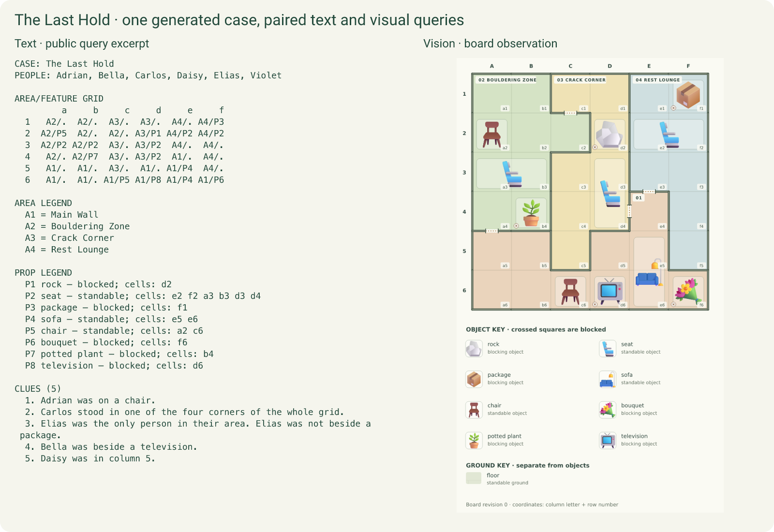Click the '01' area label on the board
Image resolution: width=774 pixels, height=532 pixels.
click(639, 198)
